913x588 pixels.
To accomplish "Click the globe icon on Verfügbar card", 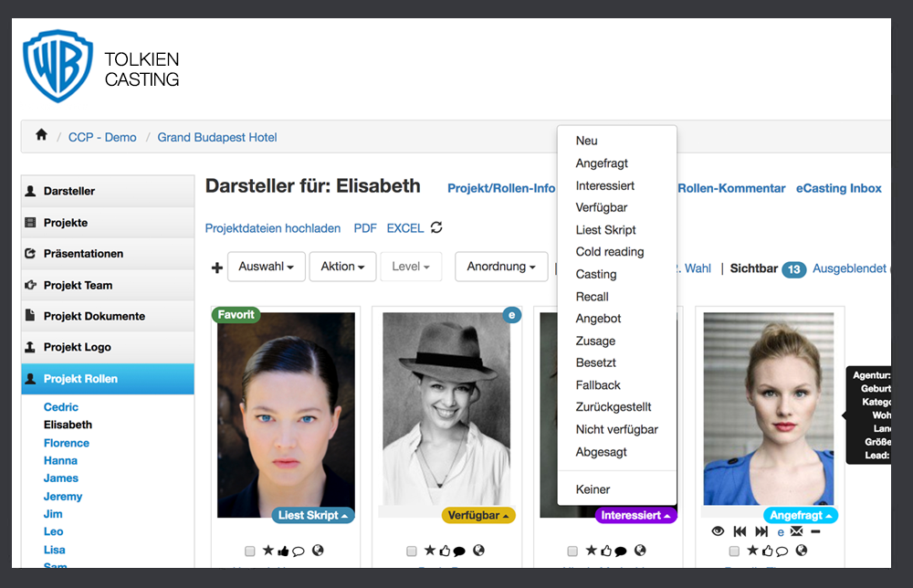I will pos(478,551).
